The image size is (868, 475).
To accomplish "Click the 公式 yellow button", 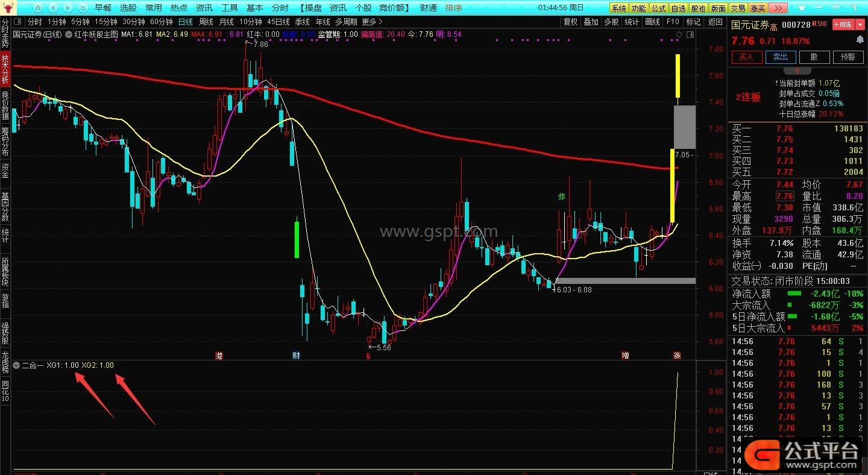I will (x=658, y=8).
